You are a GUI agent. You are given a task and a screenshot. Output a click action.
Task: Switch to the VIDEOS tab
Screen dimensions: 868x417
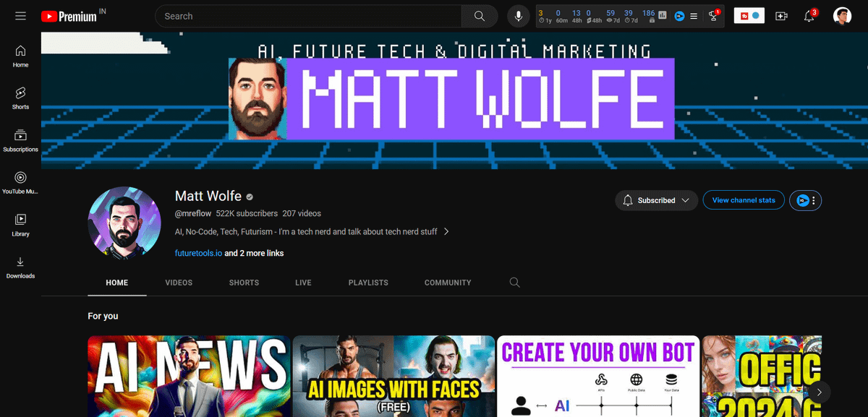click(179, 283)
